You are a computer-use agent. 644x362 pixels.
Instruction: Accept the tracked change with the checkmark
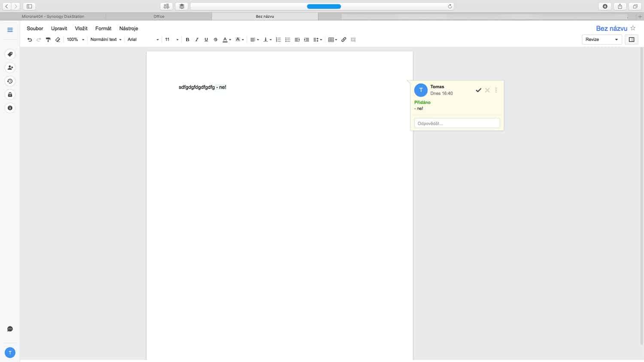click(478, 90)
